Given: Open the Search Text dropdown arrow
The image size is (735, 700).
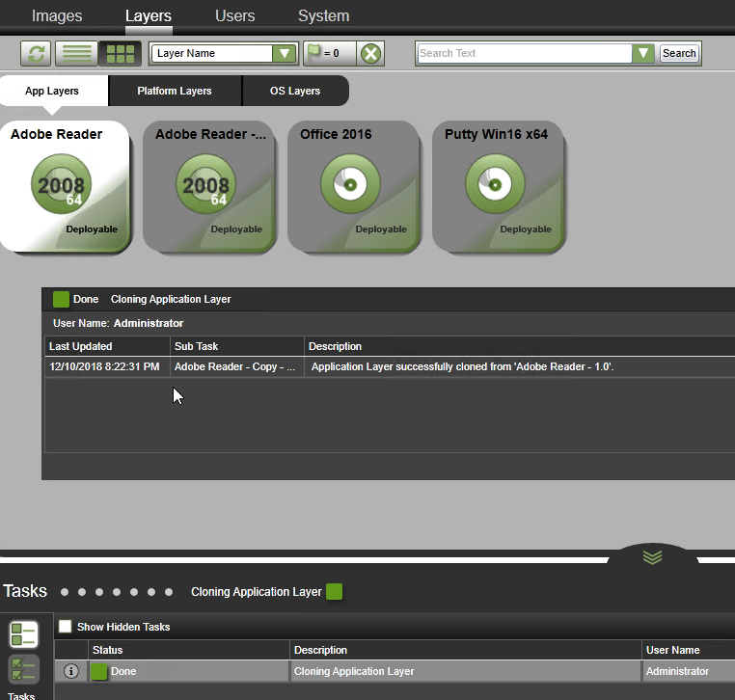Looking at the screenshot, I should tap(643, 53).
